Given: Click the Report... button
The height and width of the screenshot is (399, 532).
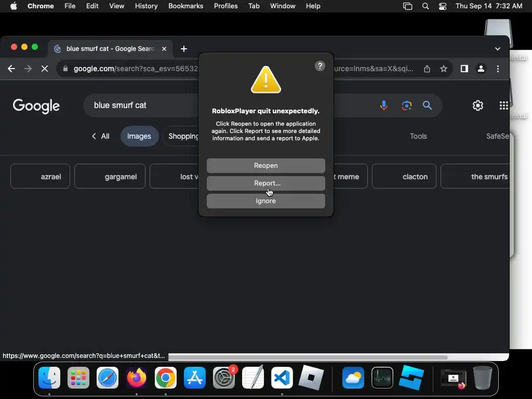Looking at the screenshot, I should (265, 183).
